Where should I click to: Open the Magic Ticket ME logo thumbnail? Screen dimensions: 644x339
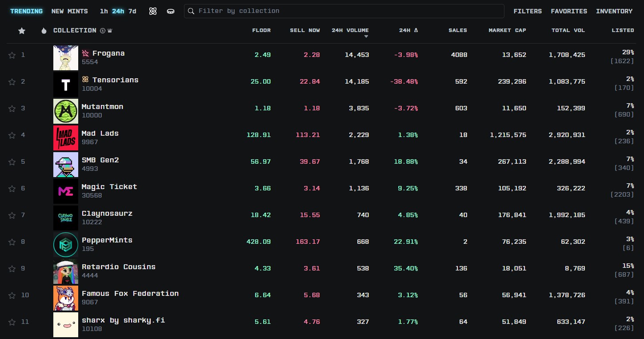point(66,191)
